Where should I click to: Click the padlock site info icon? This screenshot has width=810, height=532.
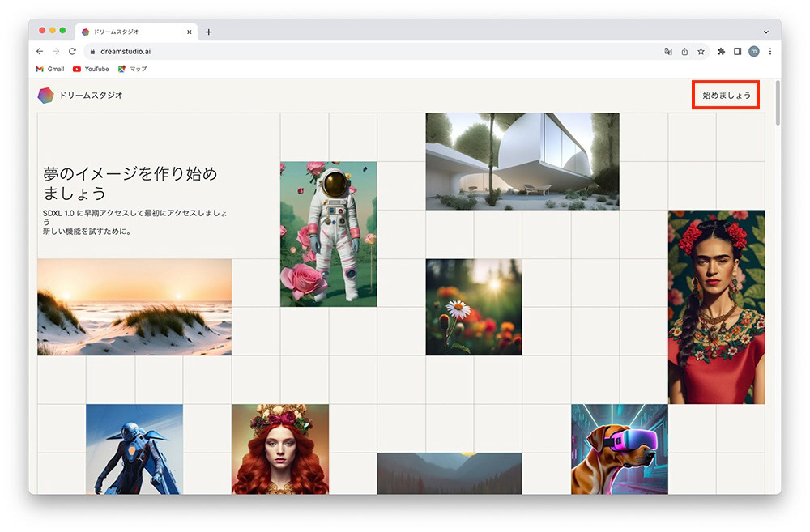(x=92, y=51)
